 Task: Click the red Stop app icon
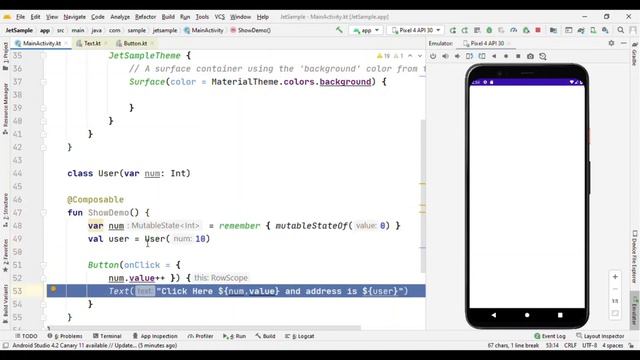click(x=538, y=30)
